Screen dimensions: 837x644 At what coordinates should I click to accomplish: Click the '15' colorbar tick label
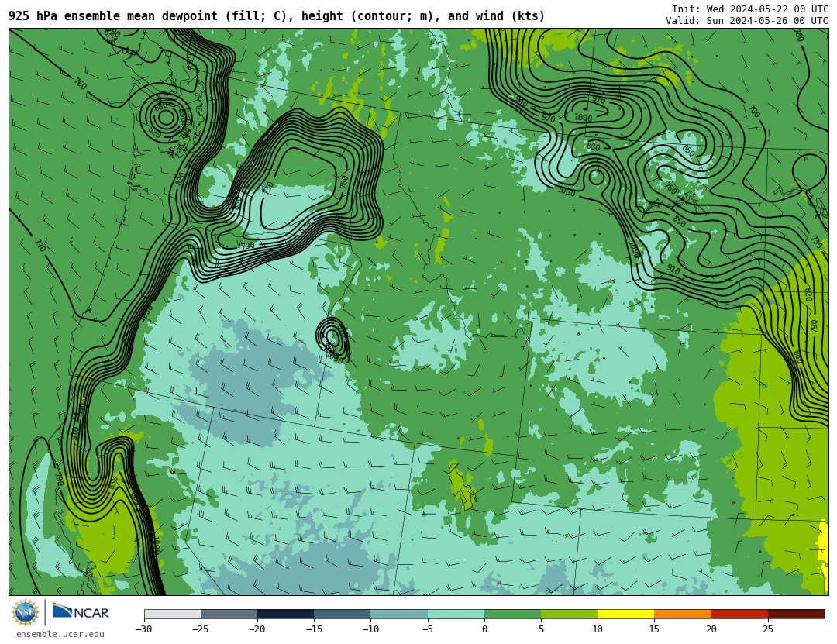pos(654,629)
